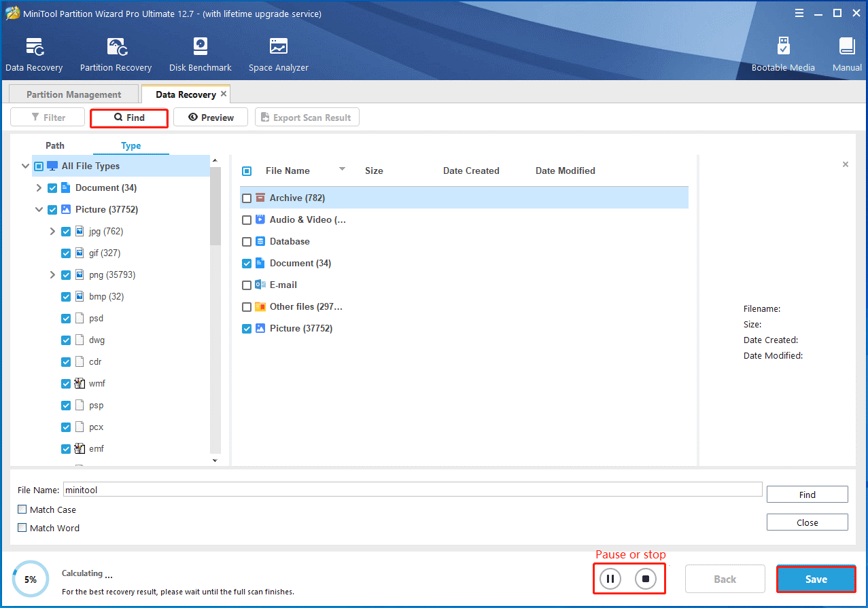Collapse the All File Types node
868x608 pixels.
(x=26, y=166)
